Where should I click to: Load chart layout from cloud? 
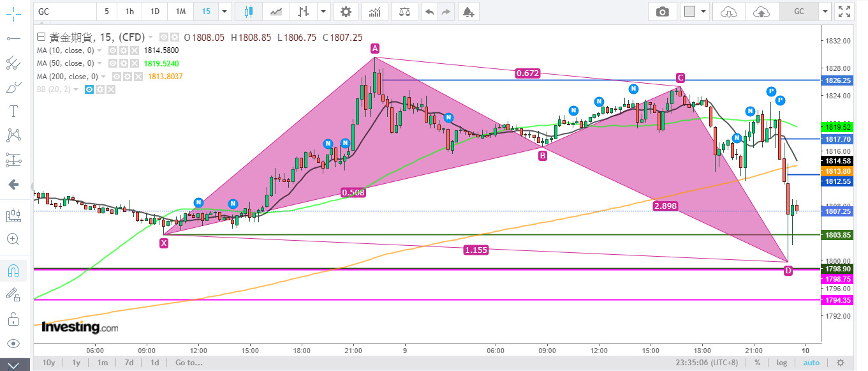pyautogui.click(x=729, y=11)
